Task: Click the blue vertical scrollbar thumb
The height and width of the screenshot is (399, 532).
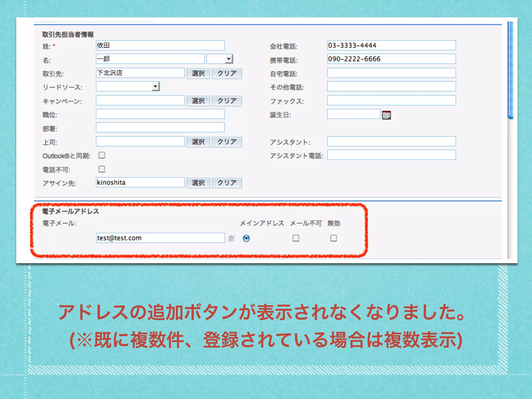Action: [x=510, y=70]
